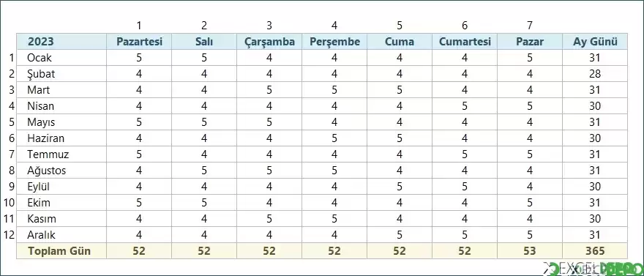Screen dimensions: 644x276
Task: Click the 53 total under Pazar
Action: pos(530,251)
